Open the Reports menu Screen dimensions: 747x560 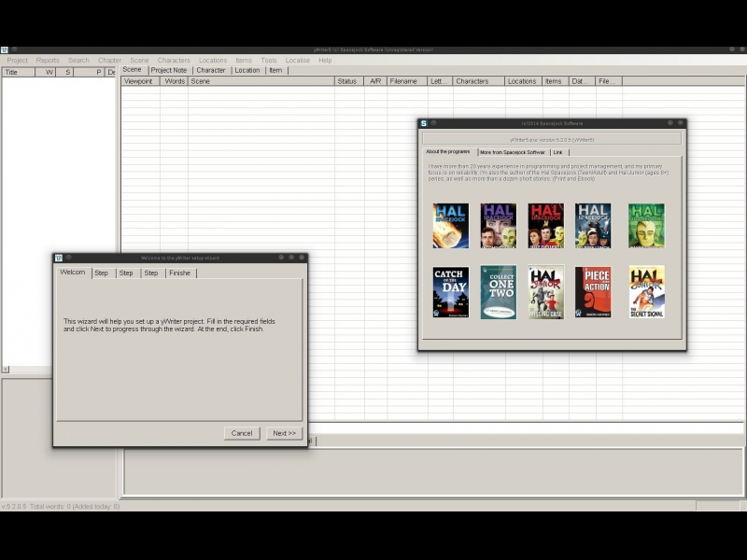tap(48, 60)
